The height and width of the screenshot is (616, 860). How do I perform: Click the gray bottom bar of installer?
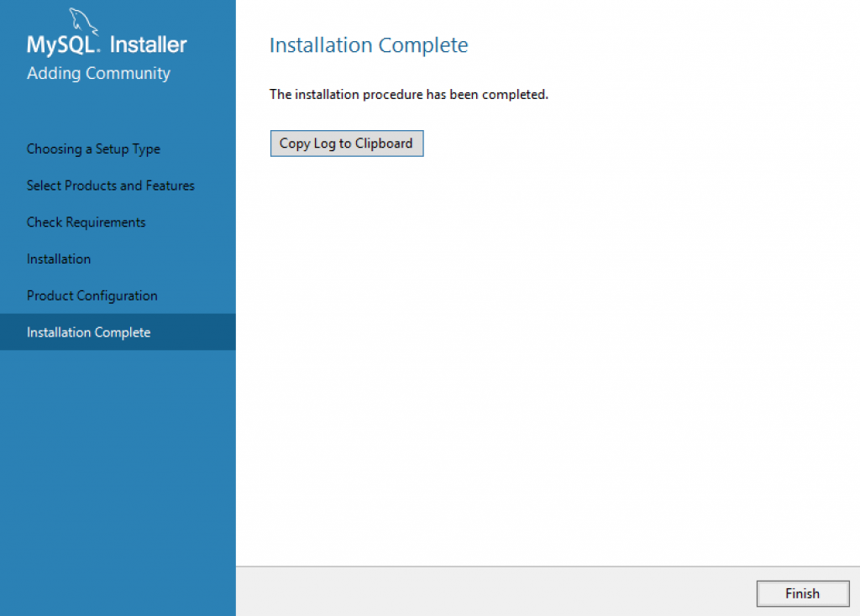[504, 593]
